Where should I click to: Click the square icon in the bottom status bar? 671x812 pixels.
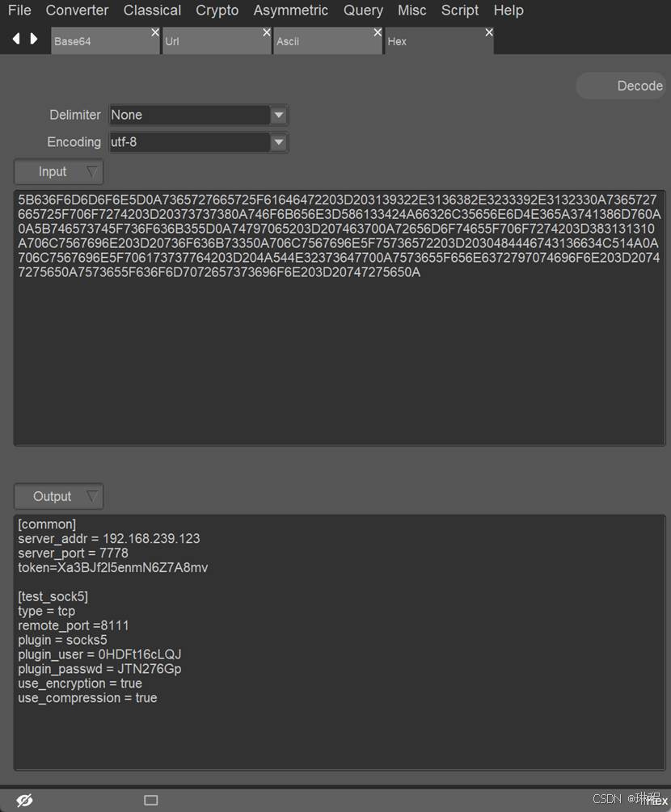click(150, 800)
